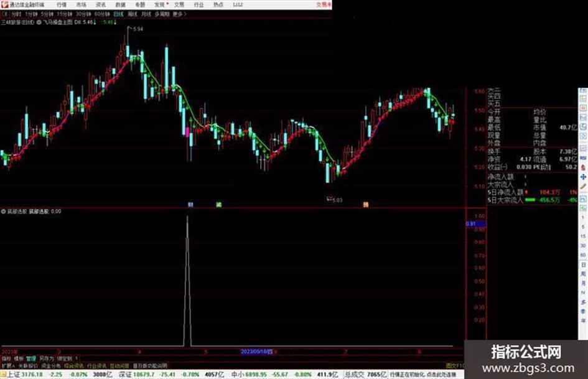Click the orange event marker below chart

(366, 205)
